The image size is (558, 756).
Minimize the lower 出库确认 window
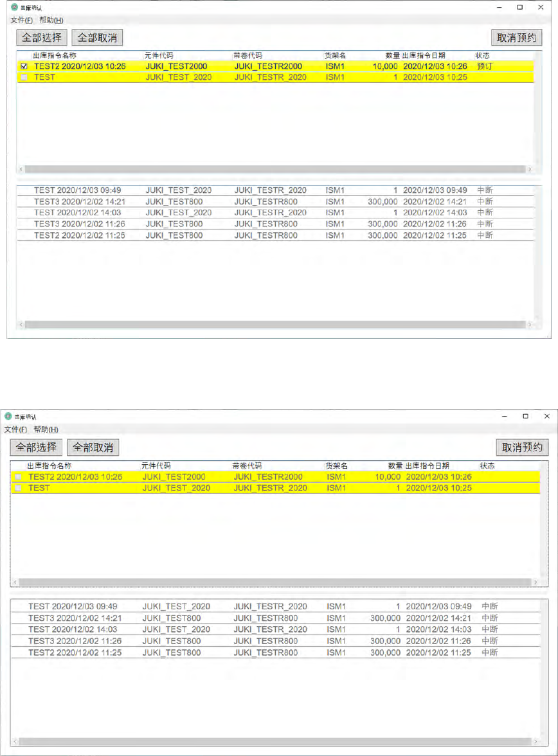(x=505, y=416)
